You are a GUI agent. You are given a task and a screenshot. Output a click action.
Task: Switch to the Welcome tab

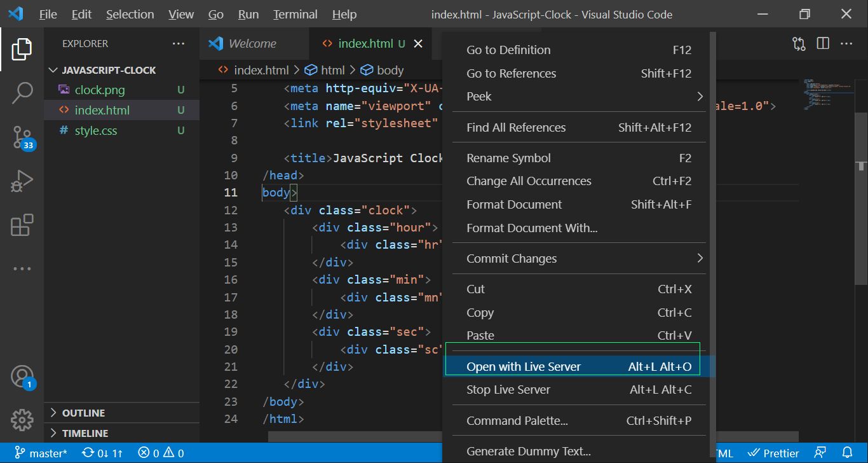tap(254, 44)
